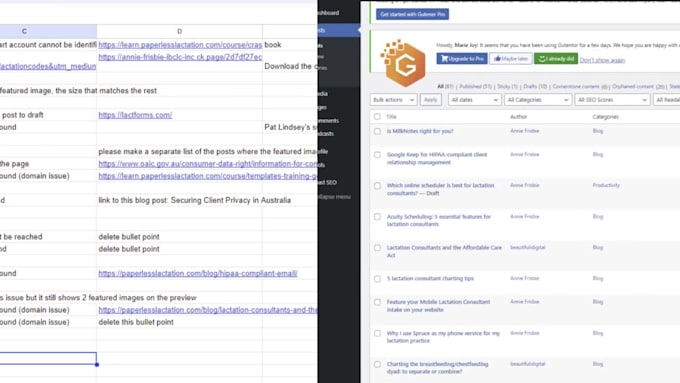Check the 'Which online scheduler is best' draft row

[377, 186]
